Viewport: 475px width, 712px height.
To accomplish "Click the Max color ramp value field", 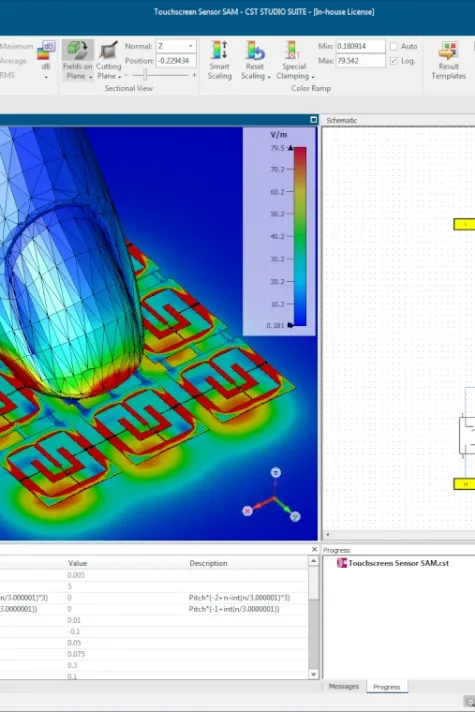I will [361, 61].
